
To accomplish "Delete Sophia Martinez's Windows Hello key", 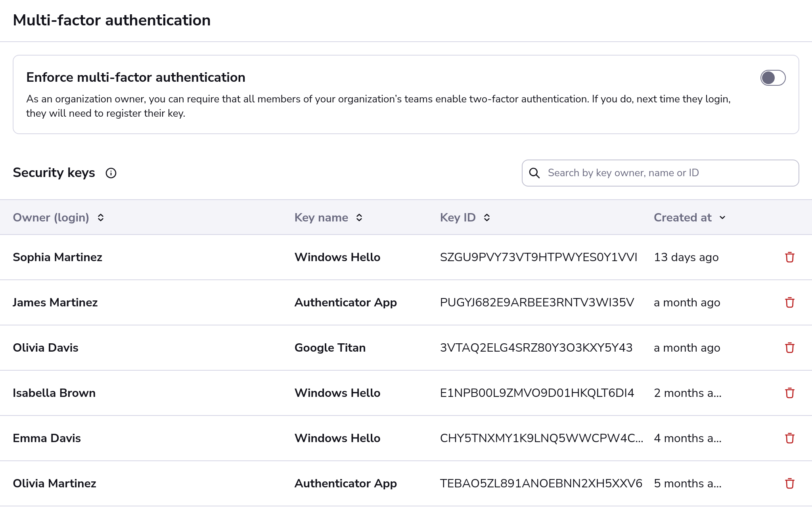I will click(x=789, y=257).
